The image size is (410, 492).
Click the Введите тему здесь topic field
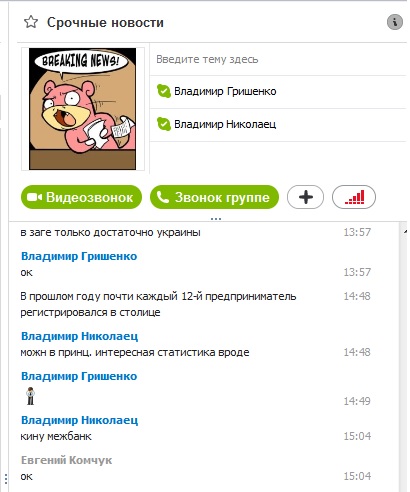tap(277, 59)
